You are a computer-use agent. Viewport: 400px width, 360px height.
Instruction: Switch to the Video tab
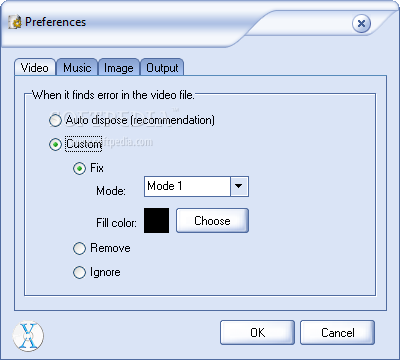pyautogui.click(x=35, y=68)
